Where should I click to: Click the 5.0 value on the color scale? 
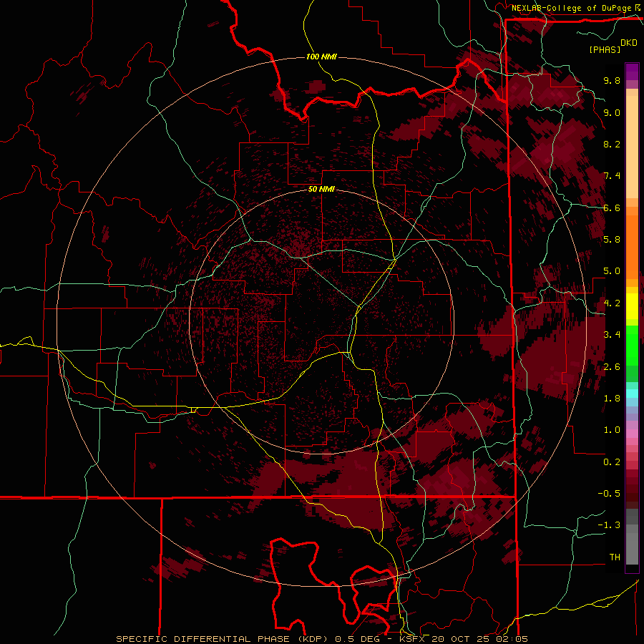click(x=612, y=271)
